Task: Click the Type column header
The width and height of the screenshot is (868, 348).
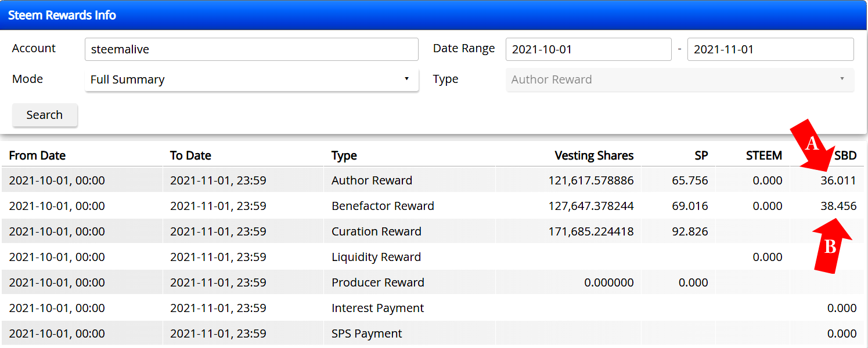Action: (344, 155)
